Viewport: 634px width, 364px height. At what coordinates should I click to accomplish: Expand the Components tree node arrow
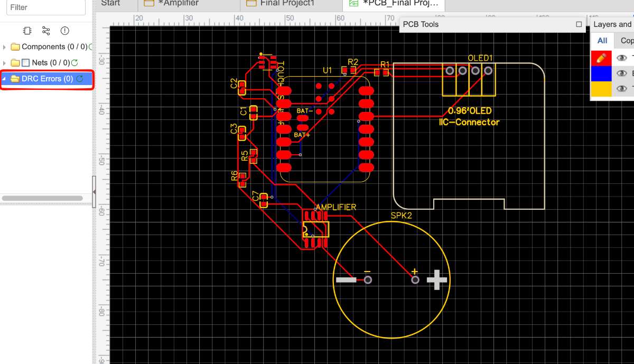click(5, 47)
